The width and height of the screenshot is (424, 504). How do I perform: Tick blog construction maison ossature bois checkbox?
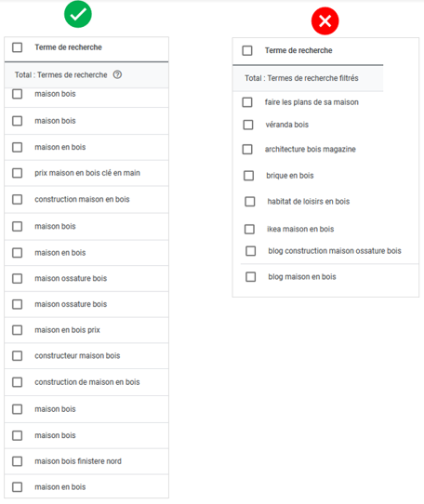click(251, 251)
